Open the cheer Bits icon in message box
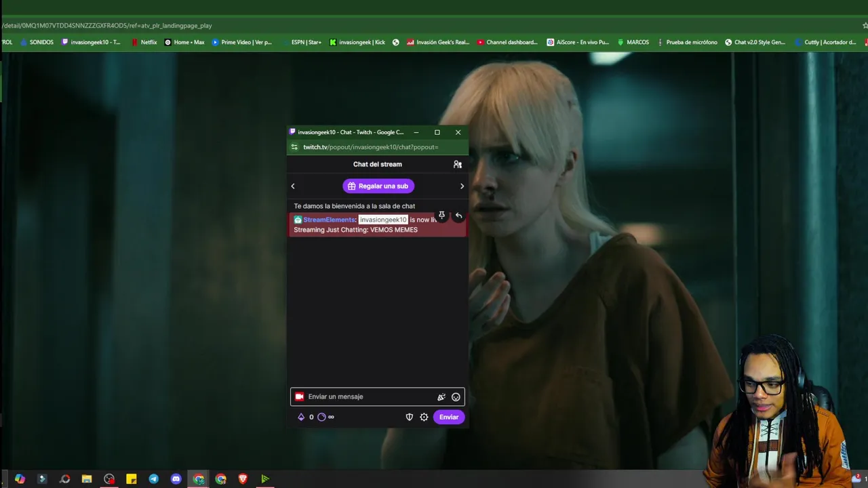Viewport: 868px width, 488px height. click(x=441, y=397)
